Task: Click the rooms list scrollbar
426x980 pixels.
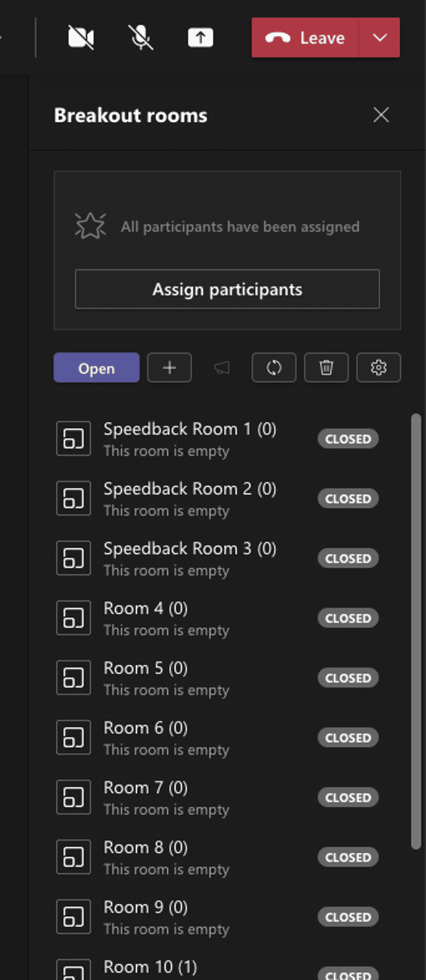Action: coord(416,632)
